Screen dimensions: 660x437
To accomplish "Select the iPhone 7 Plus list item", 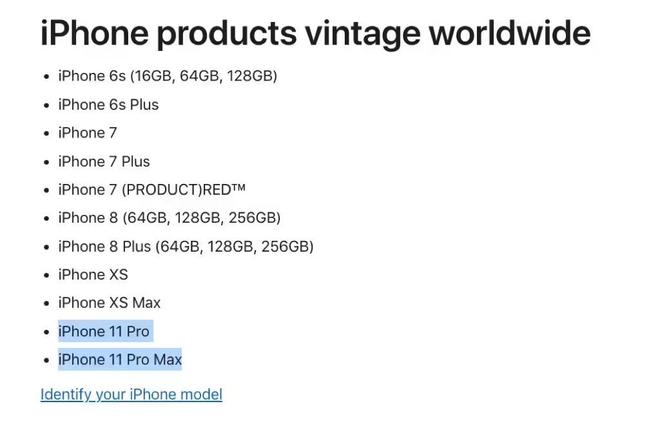I will tap(104, 162).
